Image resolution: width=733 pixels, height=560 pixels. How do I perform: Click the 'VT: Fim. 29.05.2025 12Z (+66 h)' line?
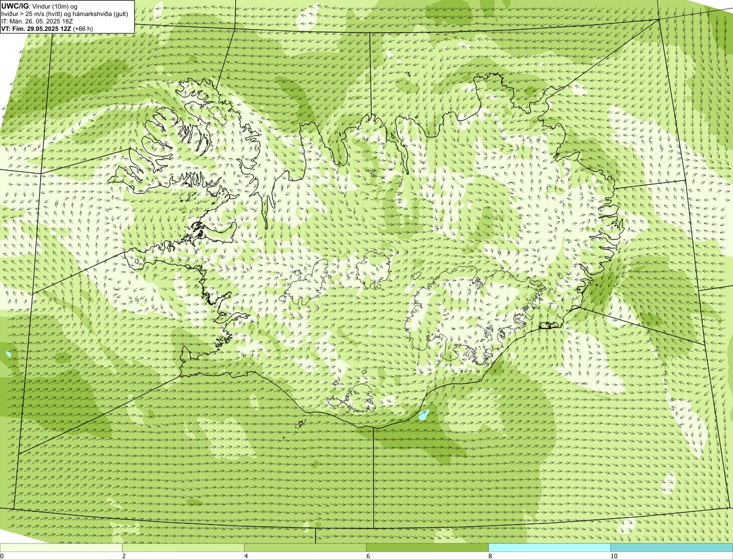pos(47,29)
